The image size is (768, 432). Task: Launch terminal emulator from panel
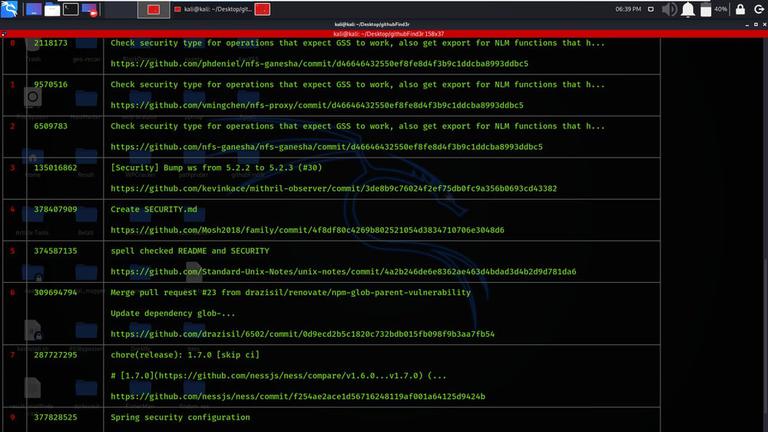click(71, 9)
